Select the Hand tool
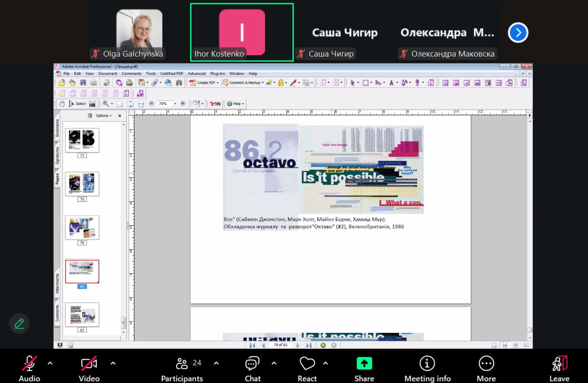Screen dimensions: 588x383 point(62,104)
